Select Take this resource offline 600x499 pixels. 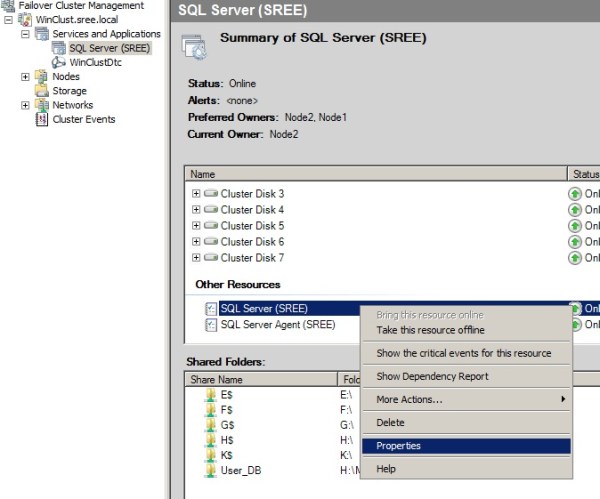(430, 330)
